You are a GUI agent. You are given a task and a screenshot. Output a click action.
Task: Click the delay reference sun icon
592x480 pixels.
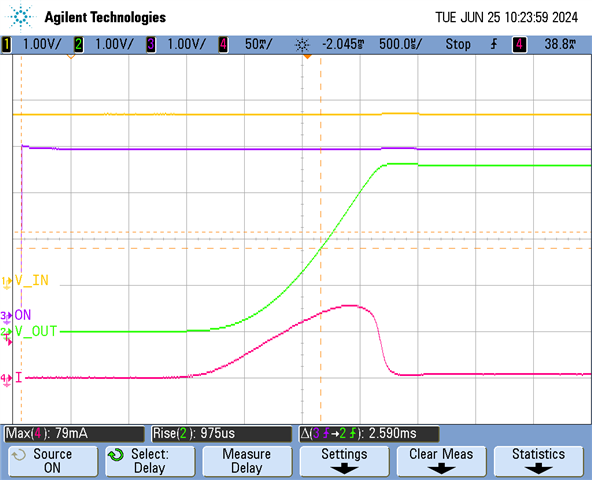pos(302,45)
